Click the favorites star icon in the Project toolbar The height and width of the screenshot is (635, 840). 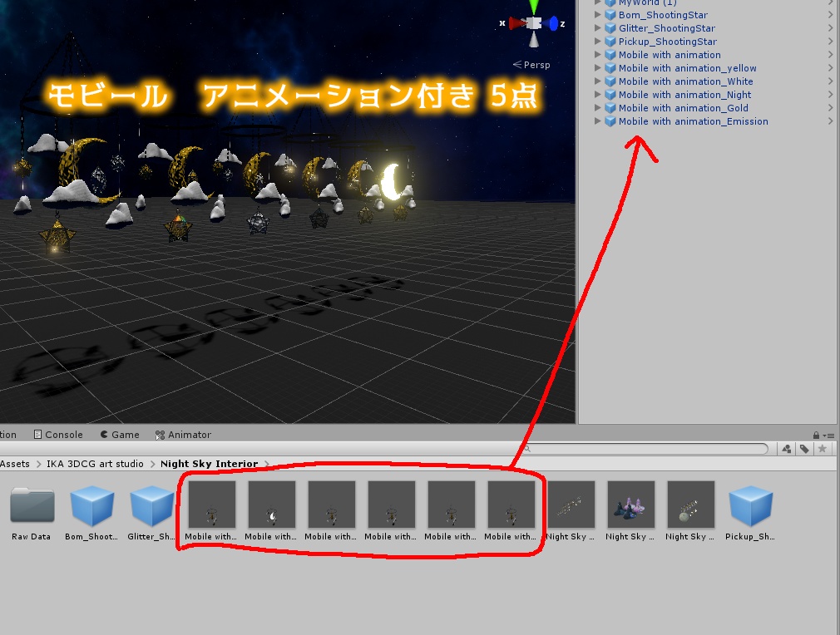pyautogui.click(x=823, y=449)
